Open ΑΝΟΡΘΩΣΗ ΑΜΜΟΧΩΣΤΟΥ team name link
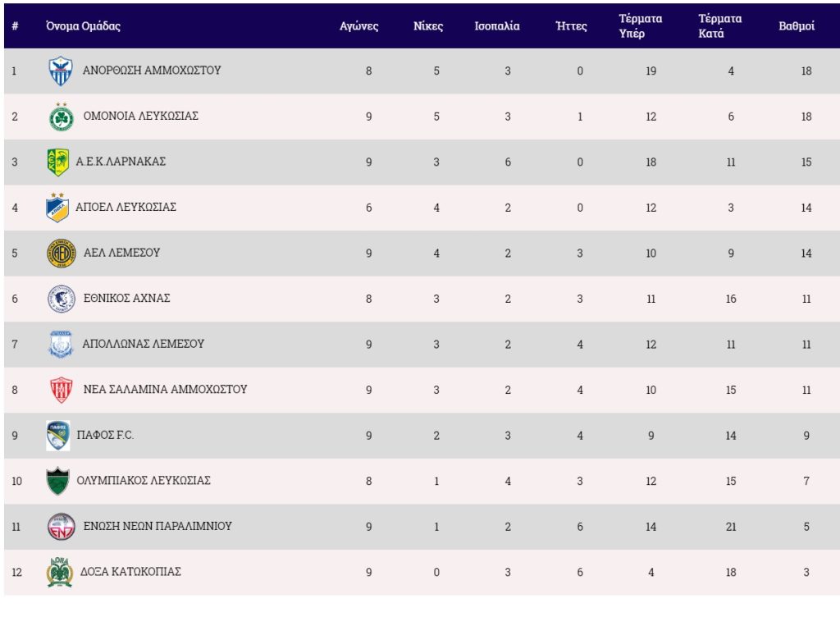The height and width of the screenshot is (617, 840). point(152,71)
